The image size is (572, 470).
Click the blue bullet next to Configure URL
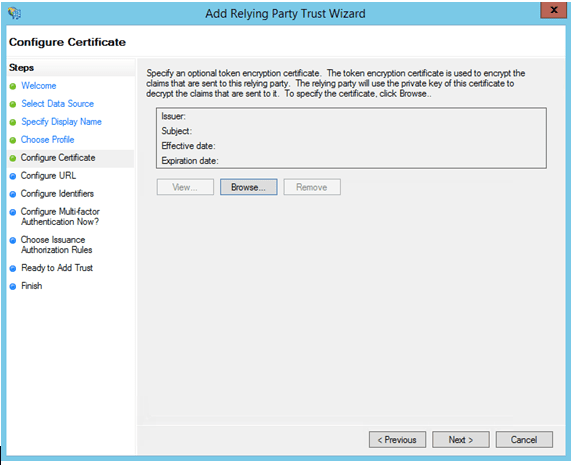[x=13, y=176]
